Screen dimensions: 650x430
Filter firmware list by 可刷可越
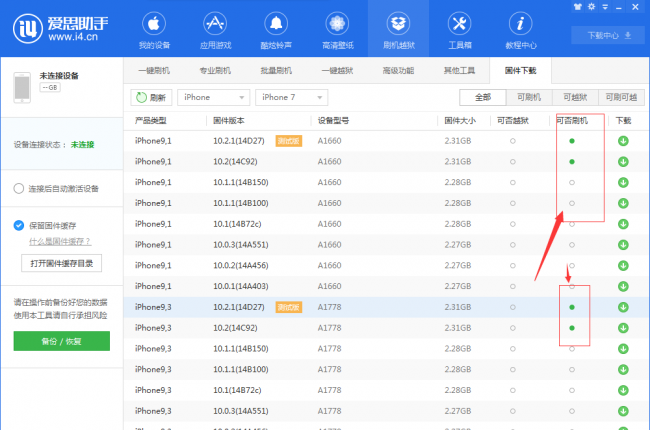pyautogui.click(x=621, y=97)
